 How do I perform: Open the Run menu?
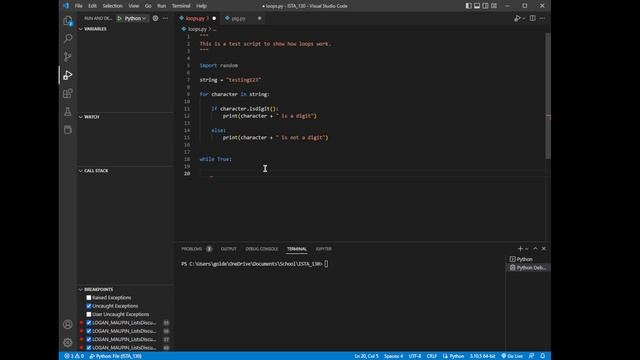click(x=162, y=6)
